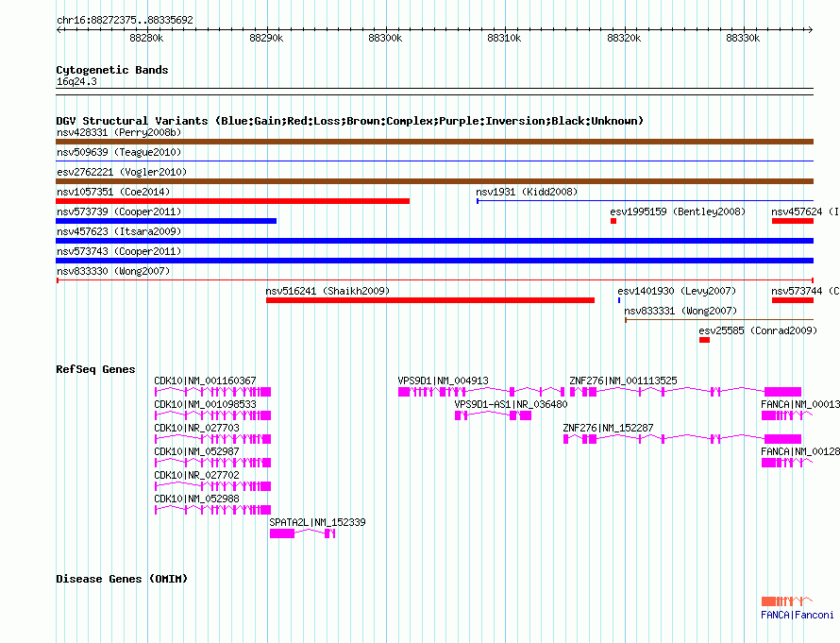Viewport: 840px width, 643px height.
Task: Click the esv2762221 (Vogler2010) brown bar
Action: [434, 181]
